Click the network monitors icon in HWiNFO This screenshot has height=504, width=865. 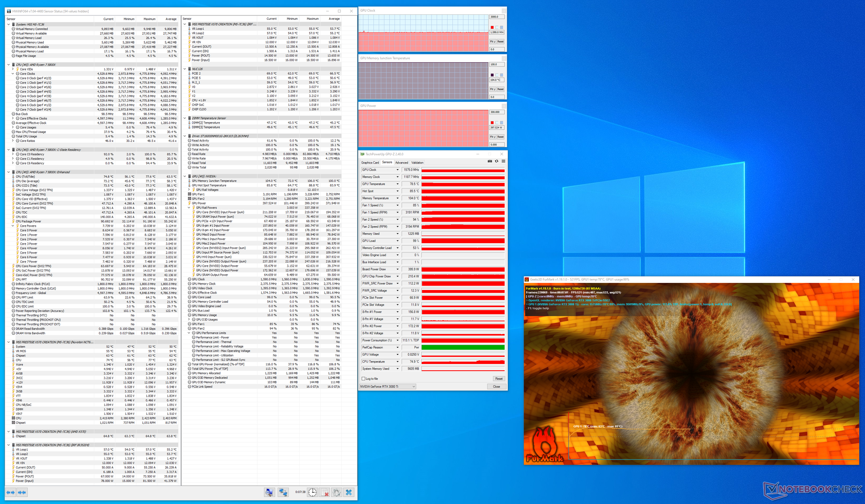point(283,492)
